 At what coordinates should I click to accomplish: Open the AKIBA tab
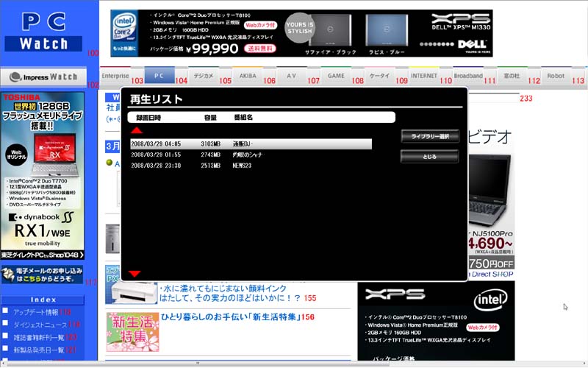(x=248, y=76)
